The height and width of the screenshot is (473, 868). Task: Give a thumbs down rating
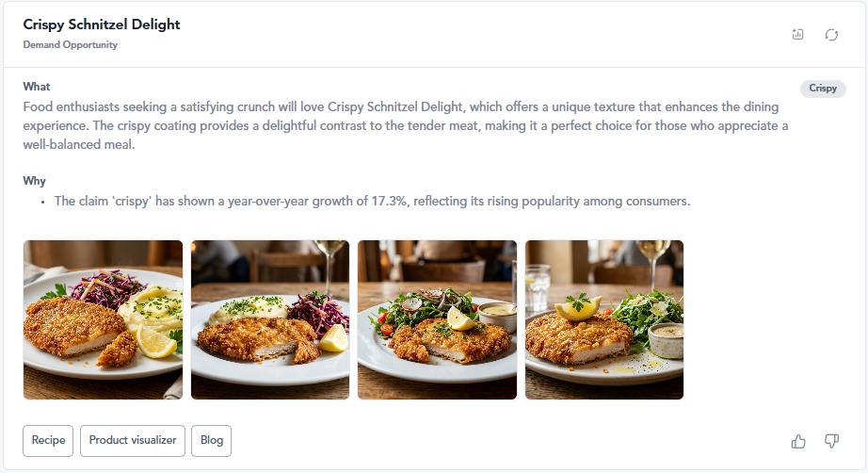click(x=831, y=441)
